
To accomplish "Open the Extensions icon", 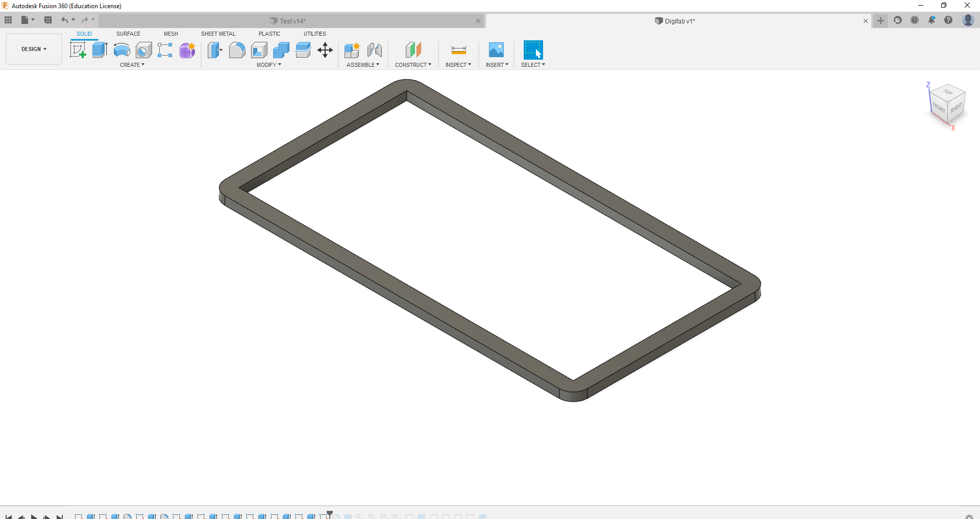I will [x=898, y=20].
